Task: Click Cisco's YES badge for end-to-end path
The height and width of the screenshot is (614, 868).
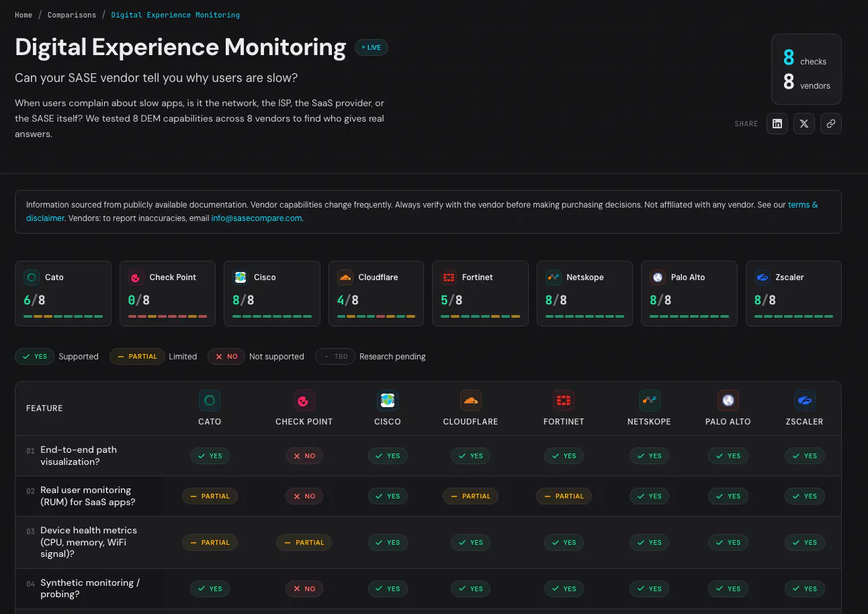Action: (x=388, y=455)
